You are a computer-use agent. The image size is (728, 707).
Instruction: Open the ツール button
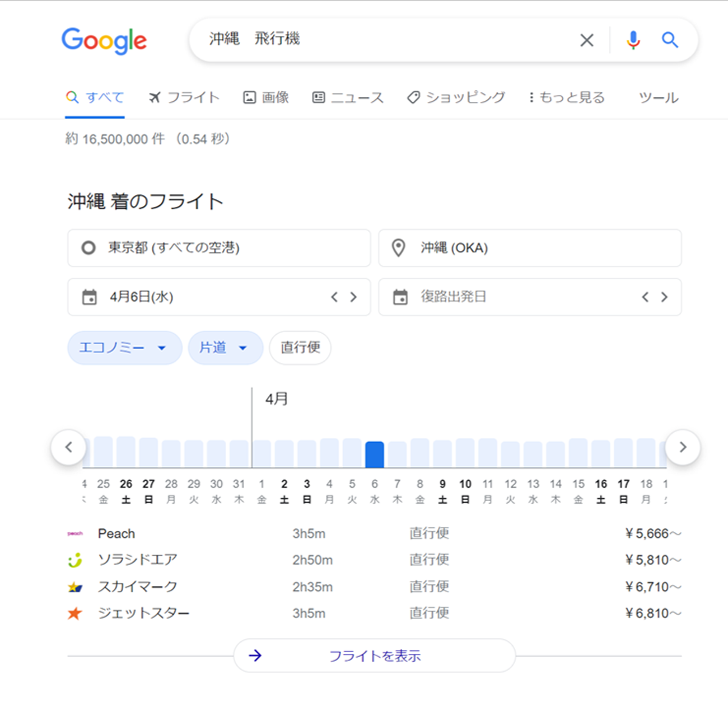658,97
